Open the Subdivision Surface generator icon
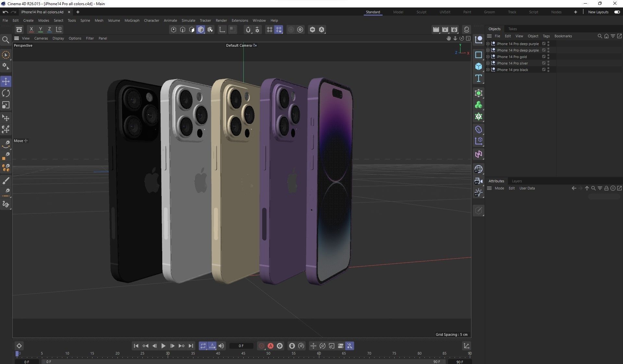The image size is (623, 364). click(478, 93)
